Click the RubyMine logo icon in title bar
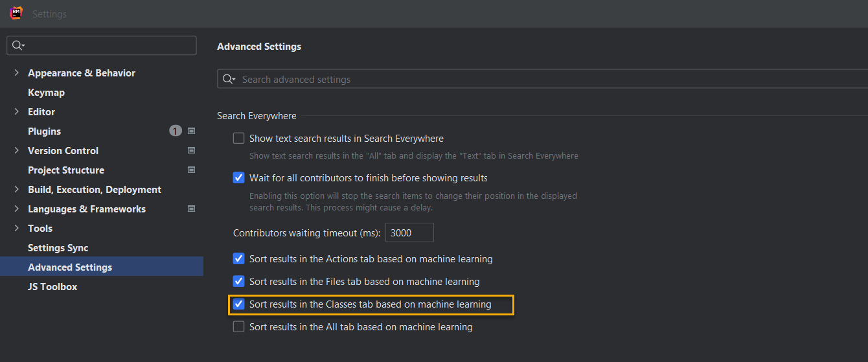The width and height of the screenshot is (868, 362). coord(16,13)
